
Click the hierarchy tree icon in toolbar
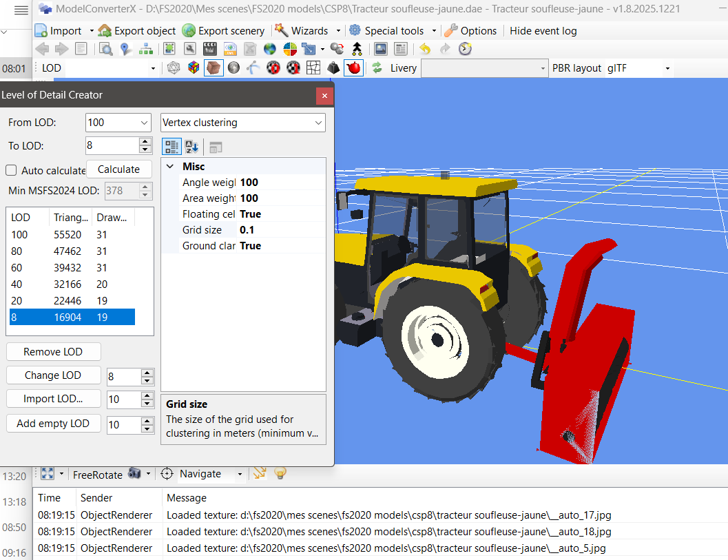click(146, 49)
